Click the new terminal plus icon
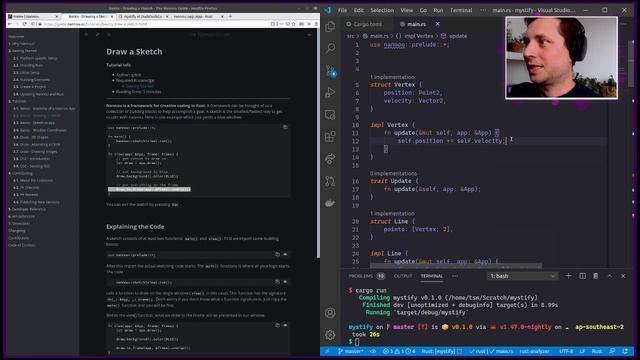Screen dimensions: 640x360 point(568,276)
